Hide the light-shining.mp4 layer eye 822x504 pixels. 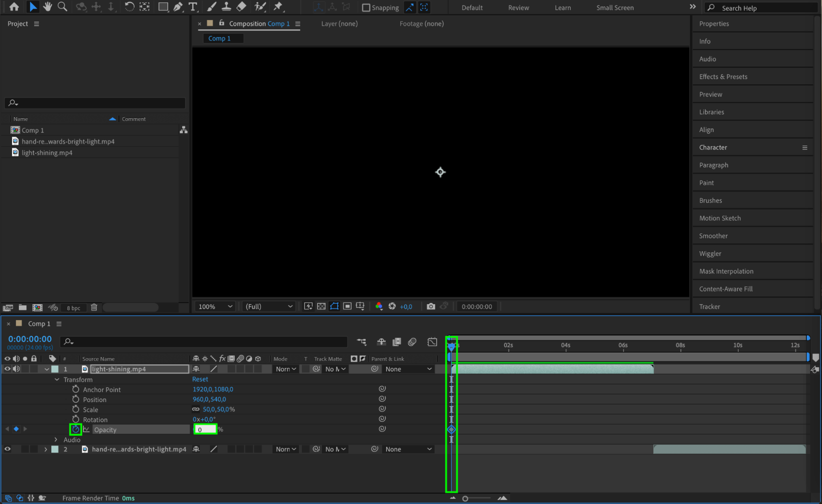(x=7, y=369)
